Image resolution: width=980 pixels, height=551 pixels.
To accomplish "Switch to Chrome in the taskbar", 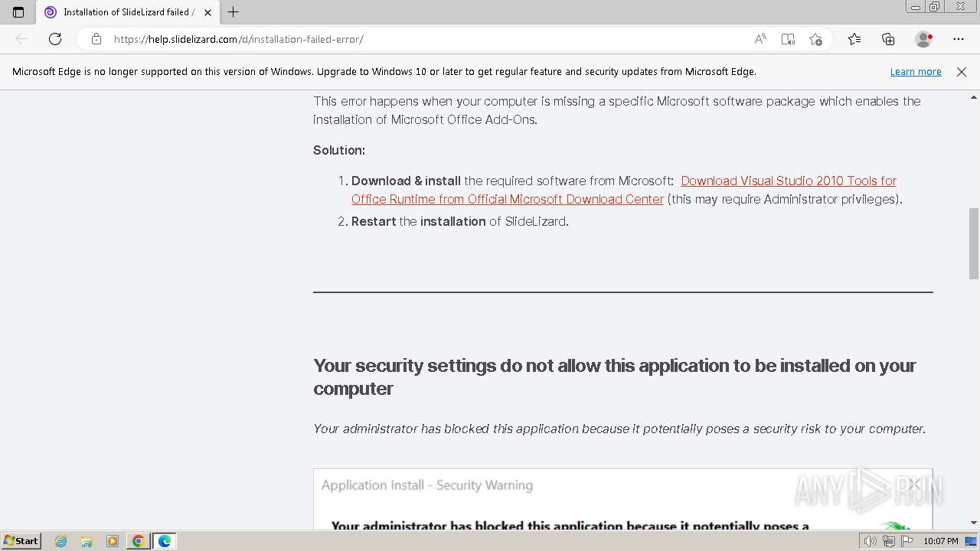I will (138, 541).
